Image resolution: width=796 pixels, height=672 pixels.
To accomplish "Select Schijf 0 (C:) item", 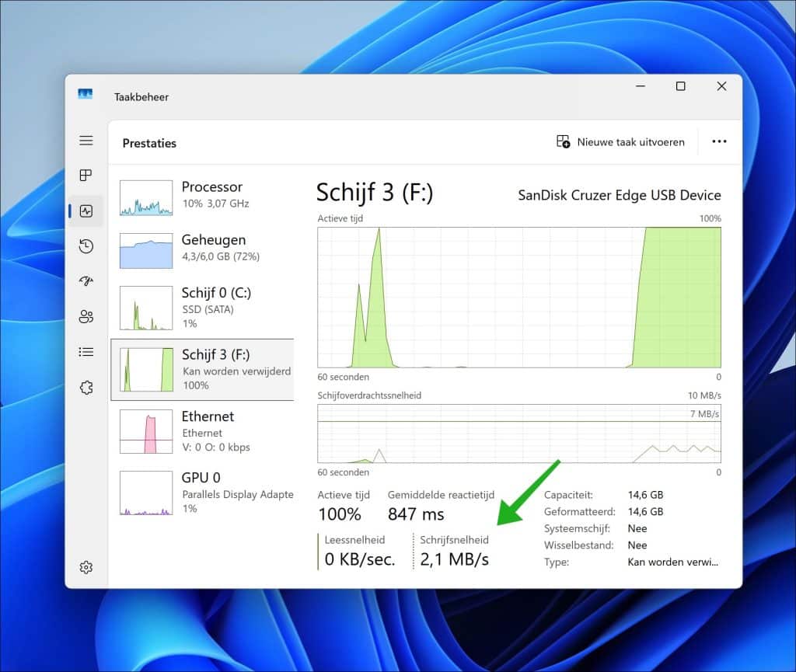I will click(202, 308).
